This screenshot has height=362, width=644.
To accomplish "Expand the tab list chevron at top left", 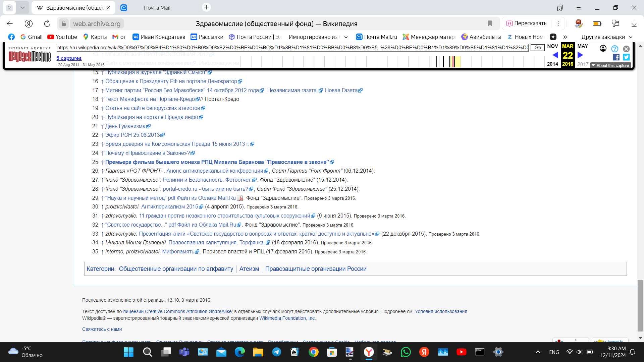I will [22, 7].
